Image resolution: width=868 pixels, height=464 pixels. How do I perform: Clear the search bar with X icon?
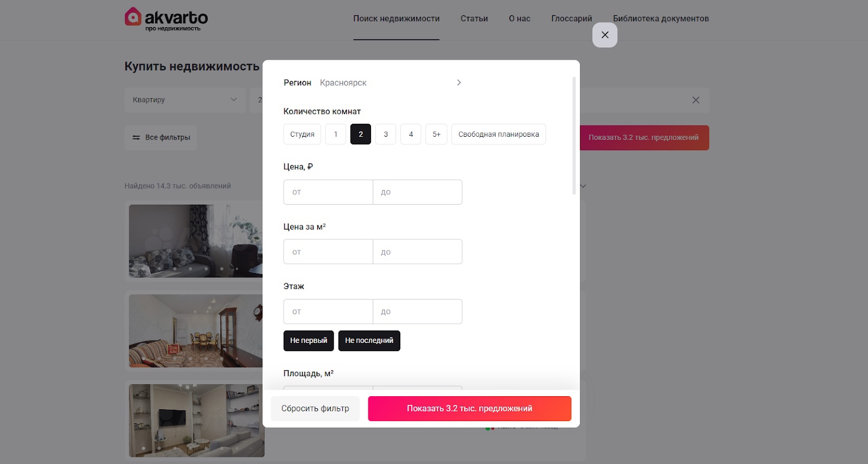[695, 100]
